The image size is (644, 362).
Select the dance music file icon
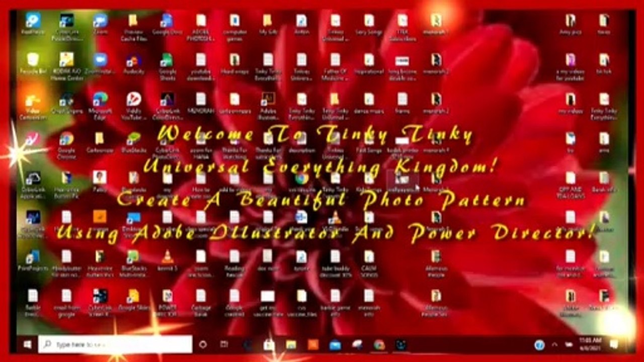[369, 103]
